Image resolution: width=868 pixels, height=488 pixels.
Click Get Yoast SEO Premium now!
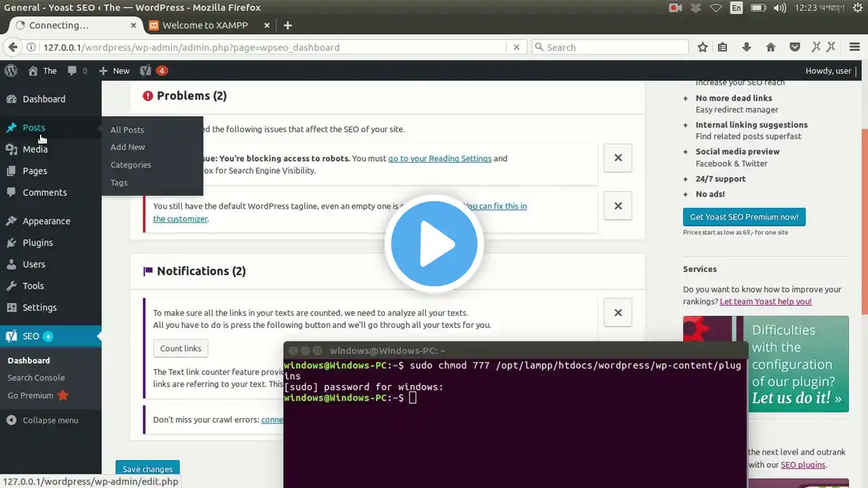tap(744, 217)
